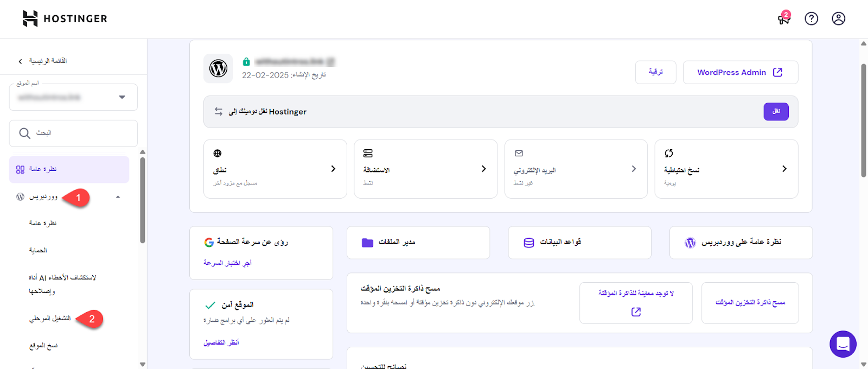The height and width of the screenshot is (369, 868).
Task: Click the creation date text 22-02-2025
Action: click(x=284, y=75)
